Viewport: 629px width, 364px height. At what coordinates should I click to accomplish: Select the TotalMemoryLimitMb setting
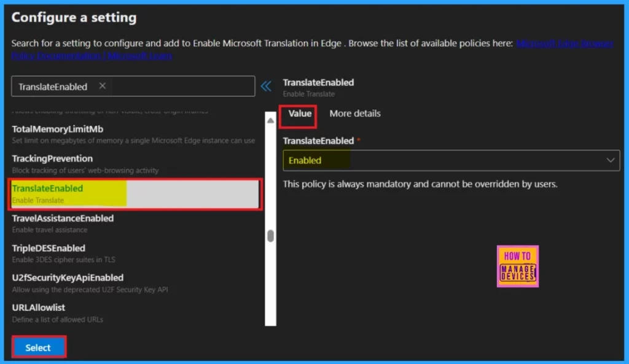(x=133, y=134)
